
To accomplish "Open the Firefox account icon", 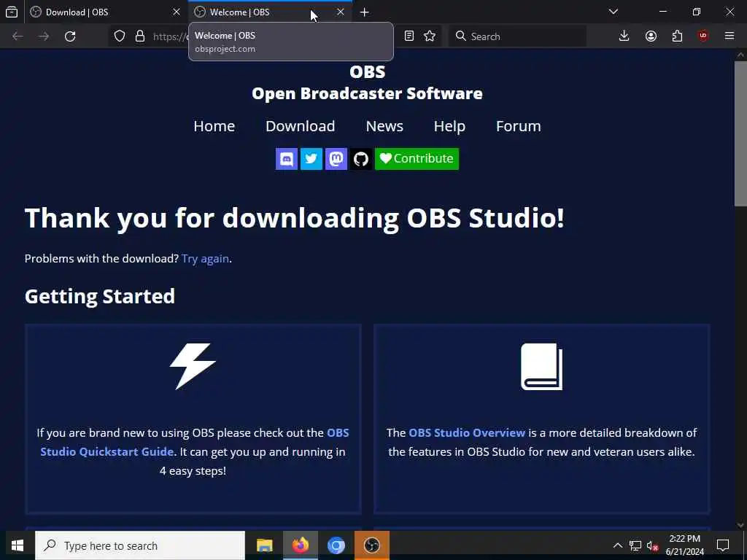I will [651, 36].
